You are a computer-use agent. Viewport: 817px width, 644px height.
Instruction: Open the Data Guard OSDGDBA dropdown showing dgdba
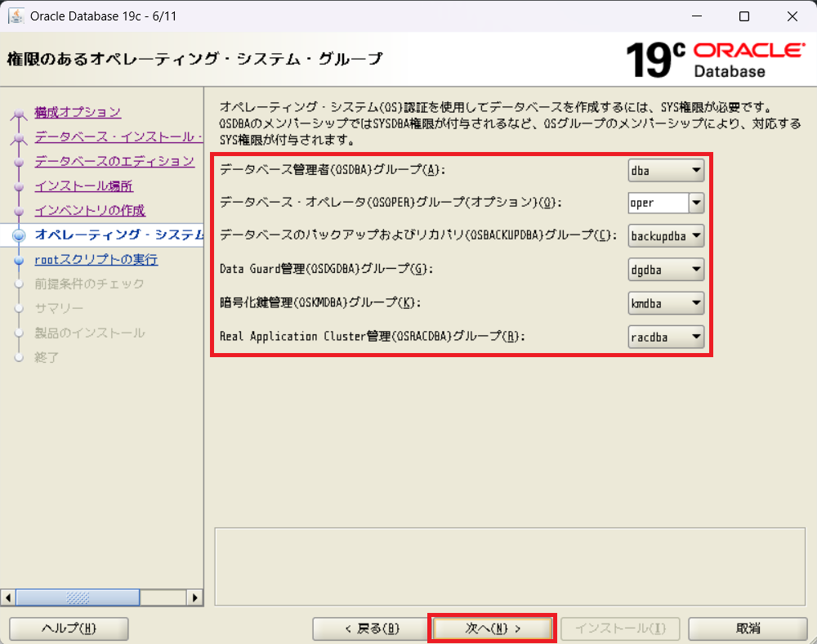pos(666,269)
